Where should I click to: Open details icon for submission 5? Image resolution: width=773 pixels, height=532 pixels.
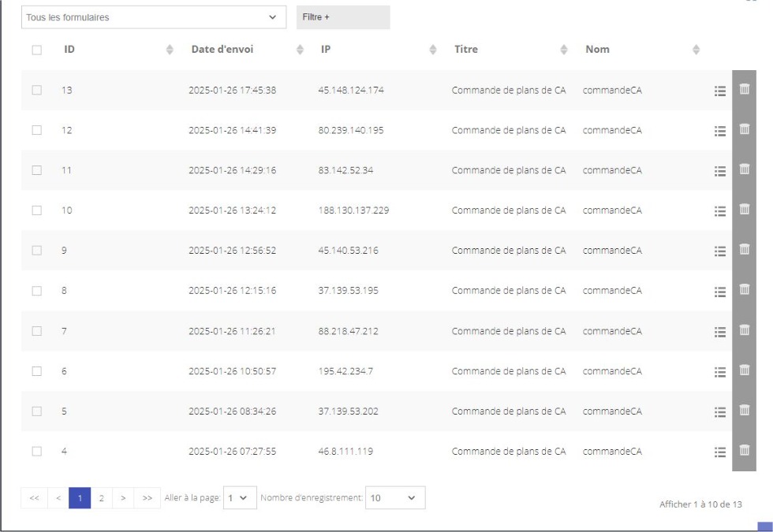719,411
